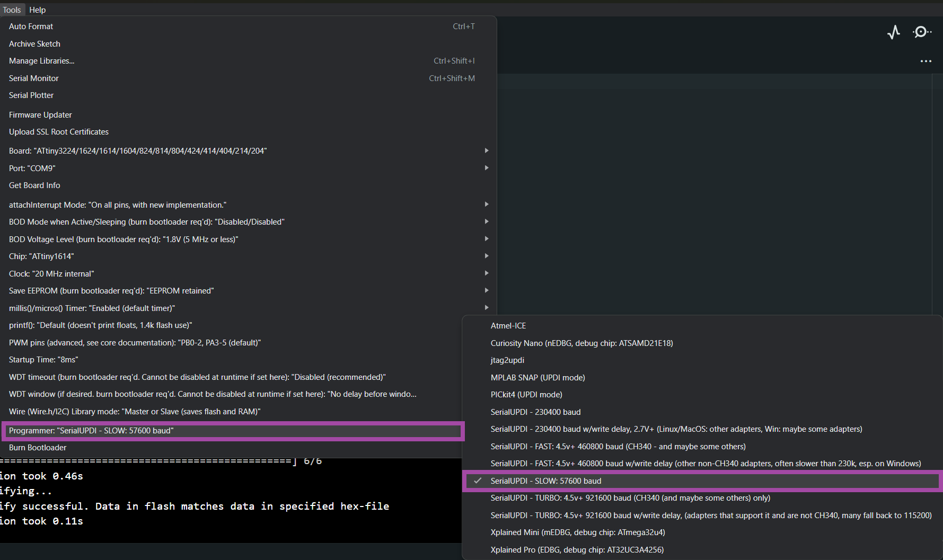Image resolution: width=943 pixels, height=560 pixels.
Task: Select the Atmel-ICE programmer option
Action: (x=508, y=326)
